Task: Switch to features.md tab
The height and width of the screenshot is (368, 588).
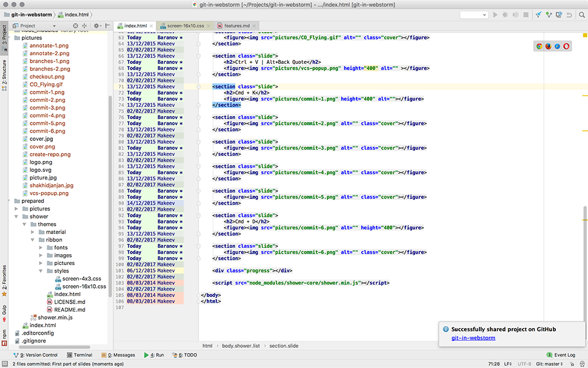Action: [x=237, y=25]
